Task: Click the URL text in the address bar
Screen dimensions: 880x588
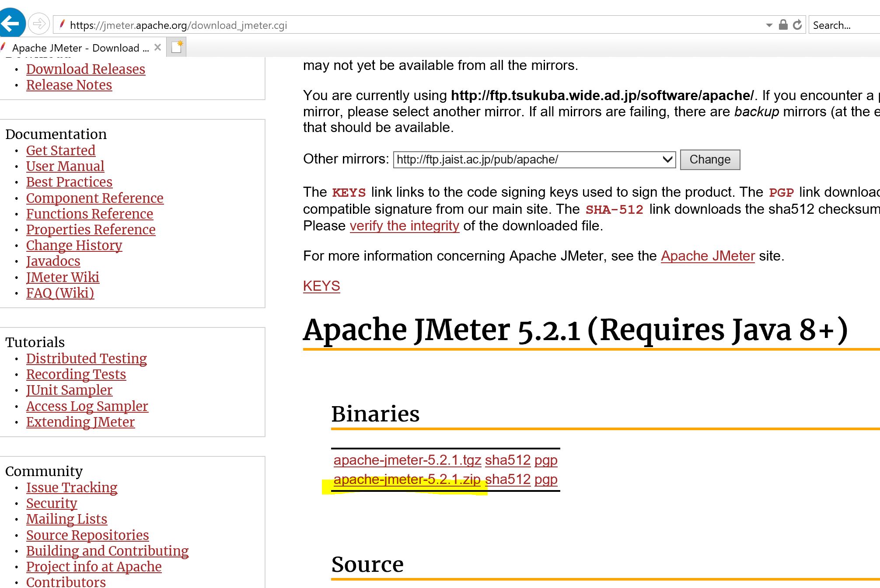Action: pos(178,25)
